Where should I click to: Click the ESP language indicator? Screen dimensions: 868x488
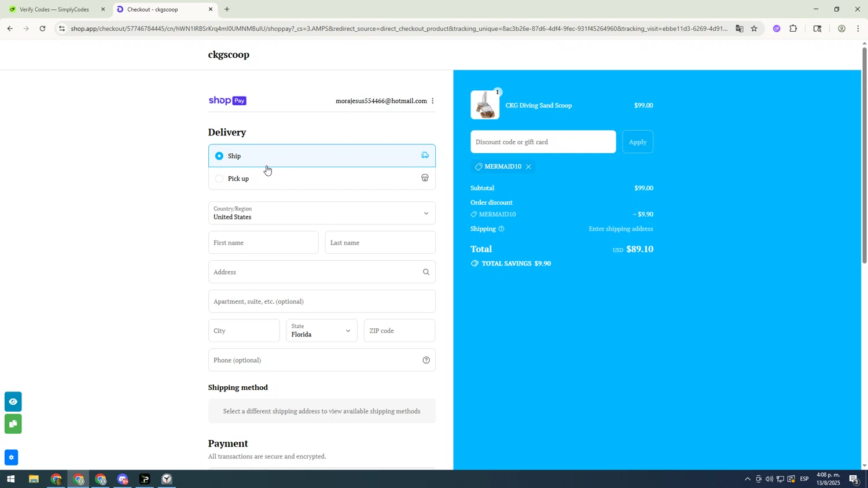(804, 479)
